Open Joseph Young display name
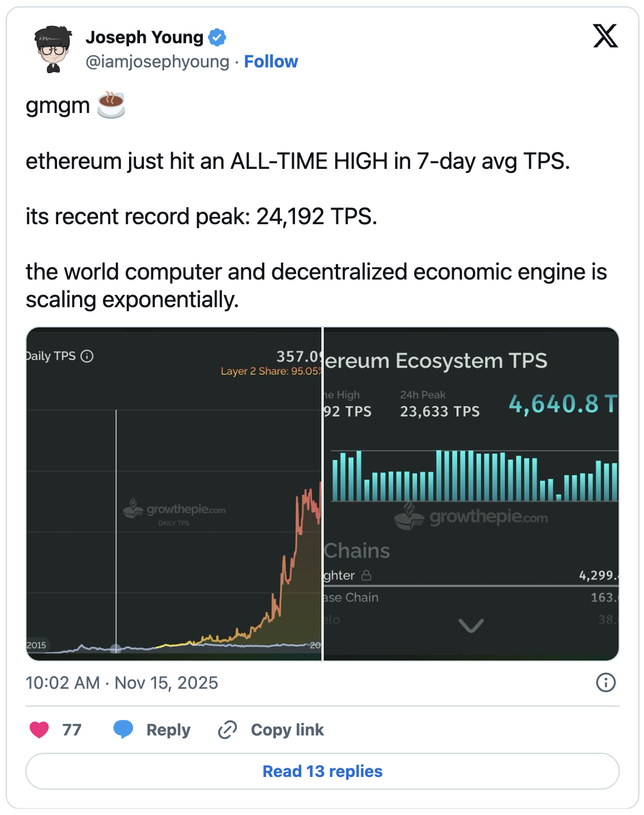Image resolution: width=644 pixels, height=815 pixels. pos(144,37)
